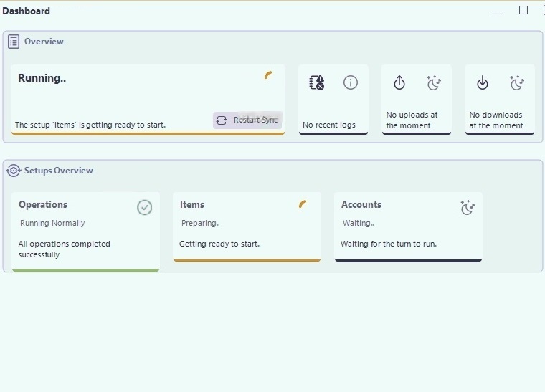Open the logs error icon
Viewport: 545px width, 392px height.
(x=316, y=82)
